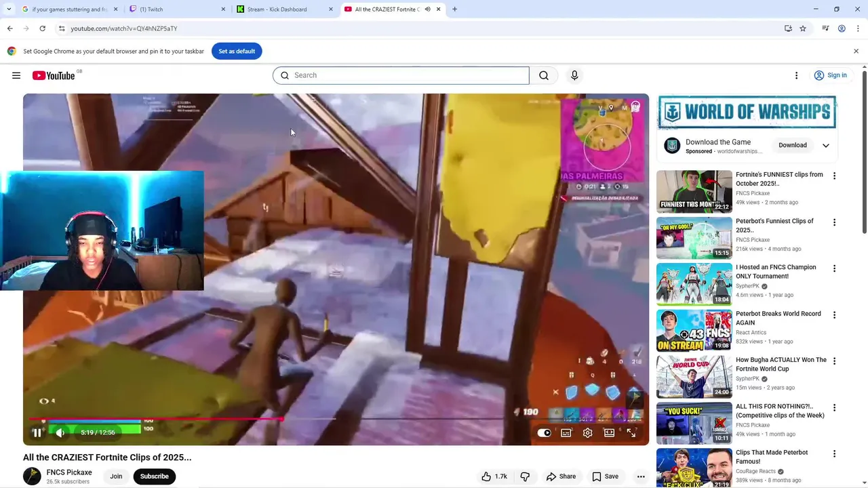
Task: Toggle subtitles/closed captions
Action: click(566, 432)
